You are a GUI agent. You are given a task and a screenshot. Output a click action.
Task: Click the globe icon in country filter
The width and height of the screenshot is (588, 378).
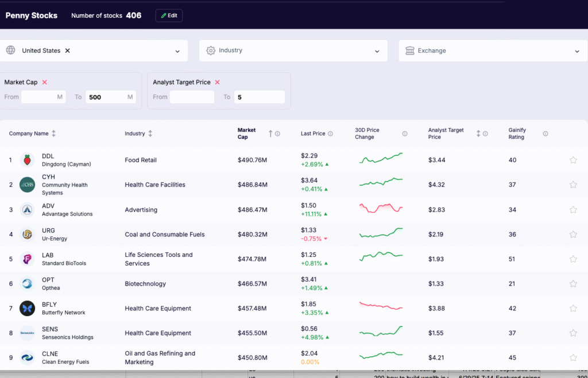(x=10, y=50)
